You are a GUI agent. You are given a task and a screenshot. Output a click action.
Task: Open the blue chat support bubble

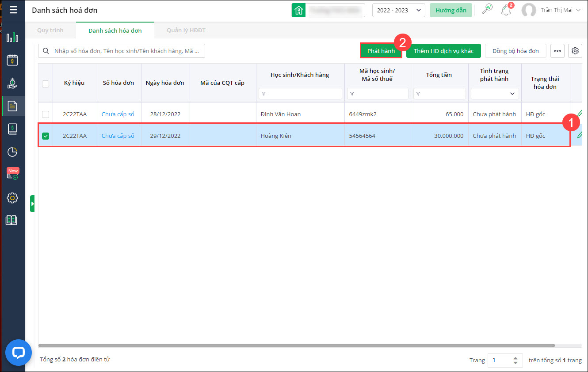pos(19,353)
